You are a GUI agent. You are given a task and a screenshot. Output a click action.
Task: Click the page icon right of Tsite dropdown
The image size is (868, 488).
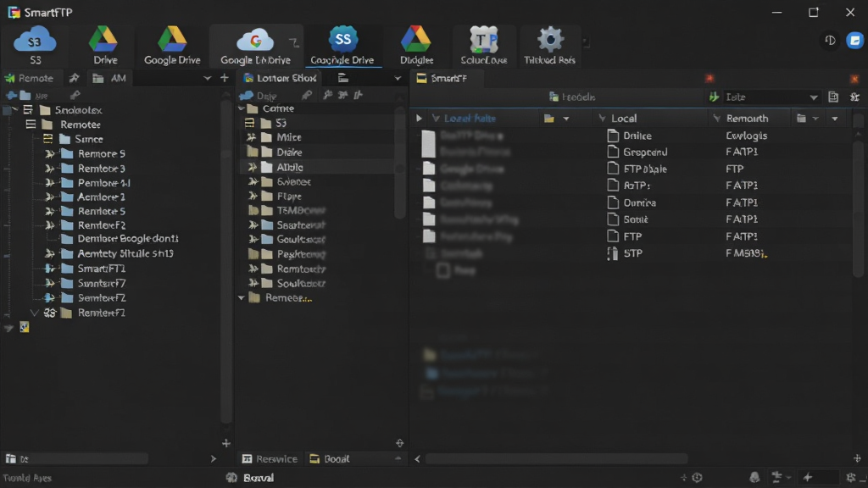(x=833, y=97)
